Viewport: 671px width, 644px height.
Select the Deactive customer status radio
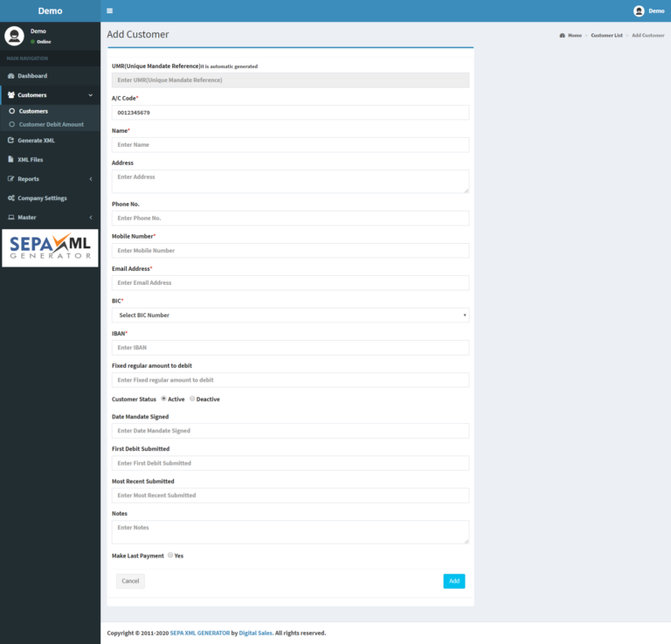192,398
